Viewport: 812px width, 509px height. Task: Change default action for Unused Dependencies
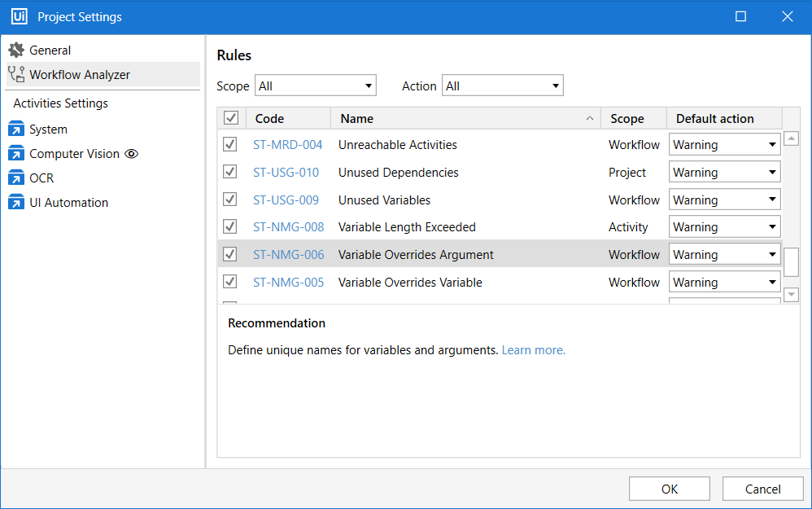[724, 173]
